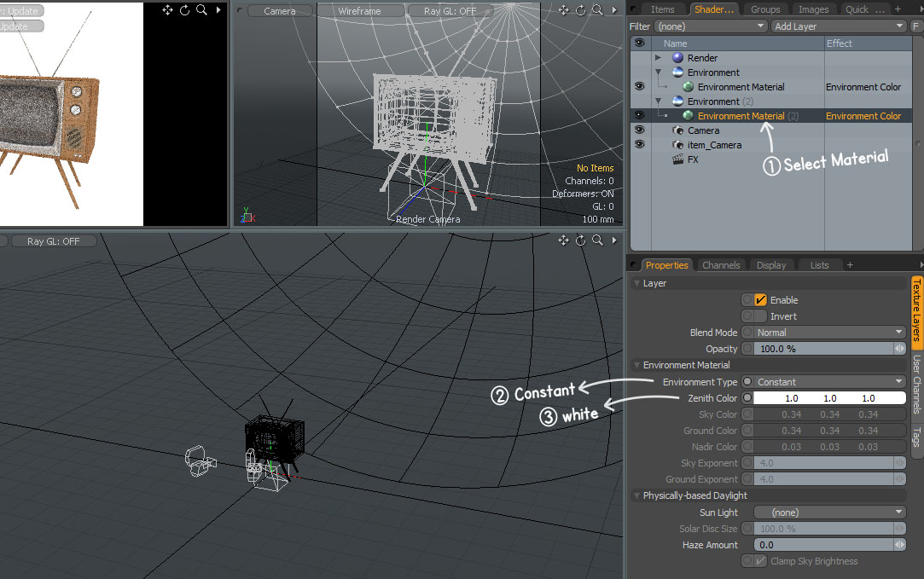The height and width of the screenshot is (579, 924).
Task: Click the Render sphere icon in Shader Tree
Action: click(678, 58)
